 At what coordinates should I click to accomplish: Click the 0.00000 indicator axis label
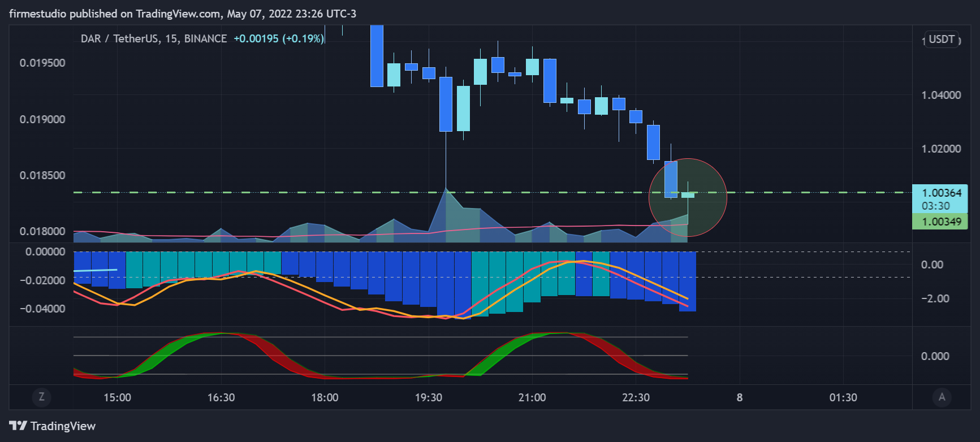pos(45,252)
